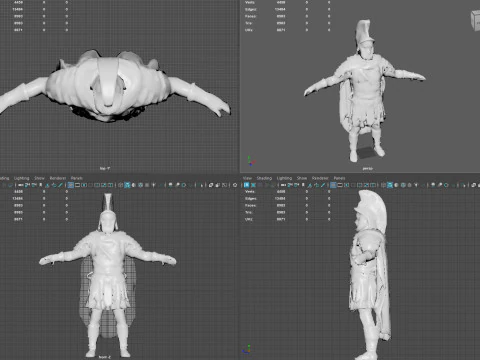The width and height of the screenshot is (480, 360).
Task: Toggle Motion Blur in front view panel
Action: (x=177, y=185)
